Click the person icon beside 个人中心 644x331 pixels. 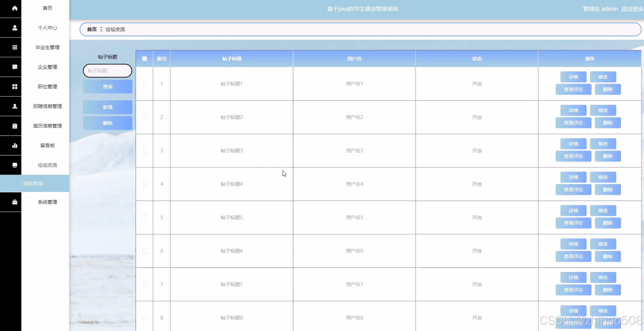[15, 28]
